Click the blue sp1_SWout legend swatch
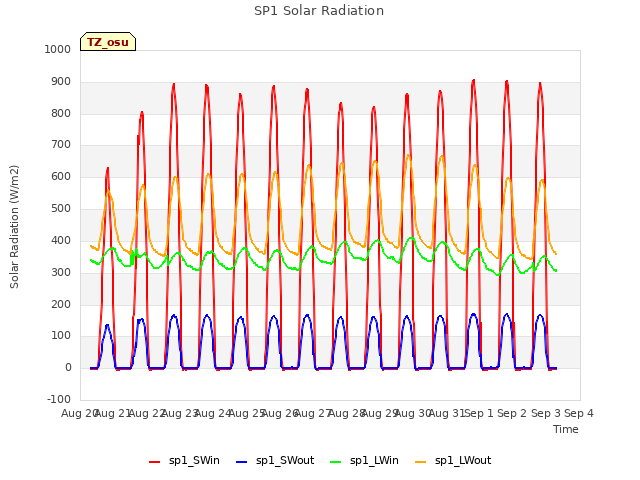 point(242,462)
